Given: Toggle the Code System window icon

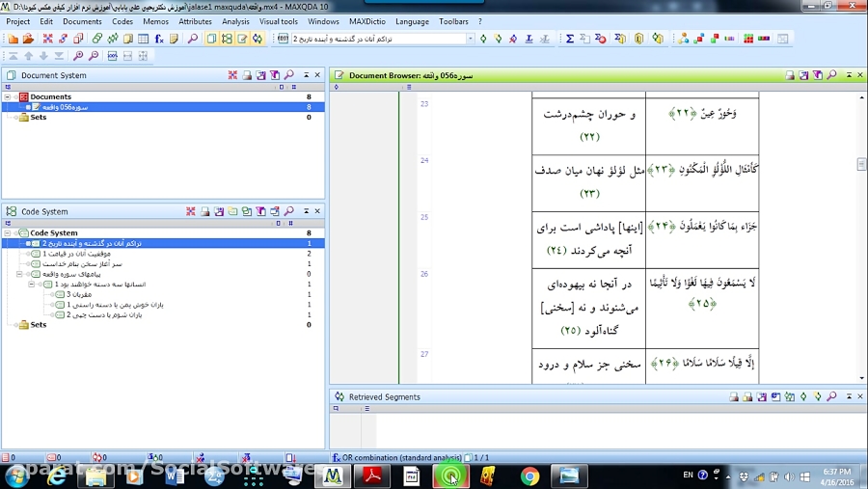Looking at the screenshot, I should pos(227,39).
